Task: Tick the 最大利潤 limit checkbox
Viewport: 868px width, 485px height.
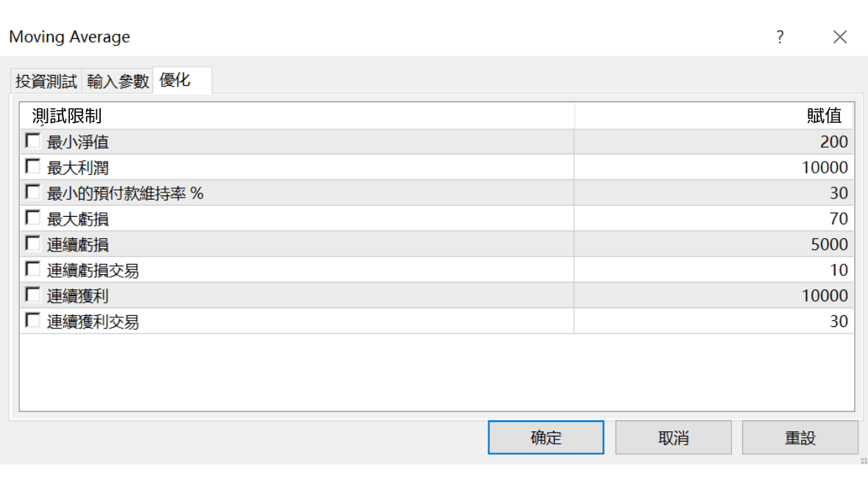Action: click(x=33, y=166)
